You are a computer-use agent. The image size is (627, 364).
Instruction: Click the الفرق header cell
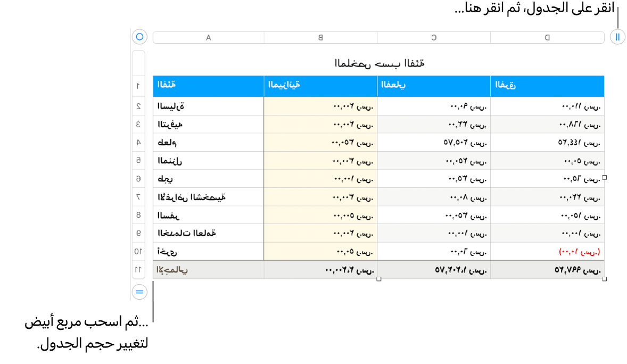point(547,86)
